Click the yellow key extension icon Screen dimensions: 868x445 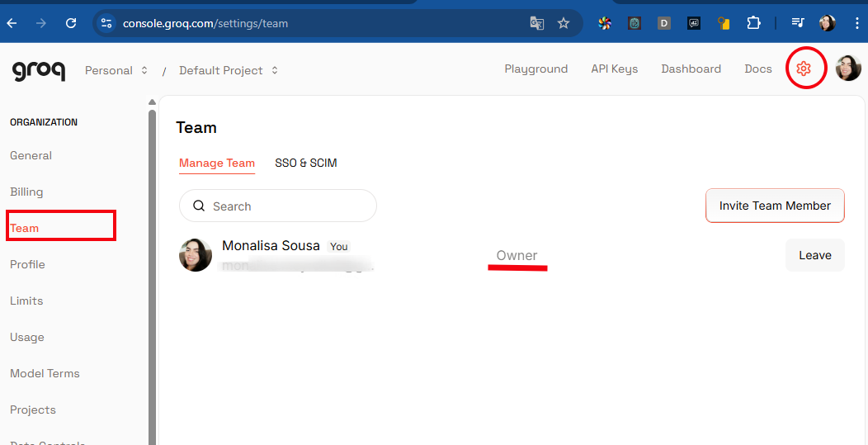724,23
